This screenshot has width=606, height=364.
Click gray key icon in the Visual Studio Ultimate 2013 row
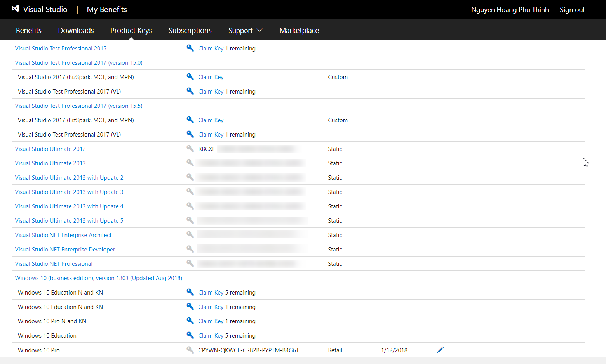pyautogui.click(x=190, y=163)
